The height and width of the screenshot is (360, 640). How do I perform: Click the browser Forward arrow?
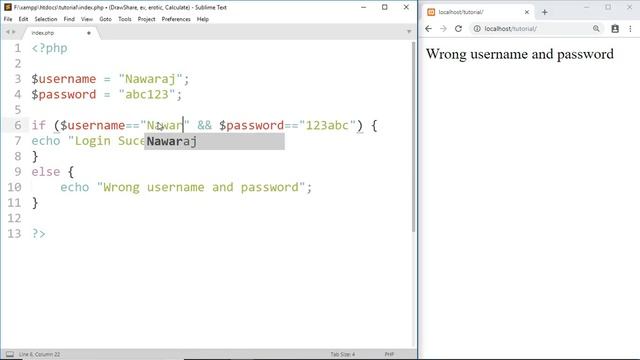pos(443,29)
